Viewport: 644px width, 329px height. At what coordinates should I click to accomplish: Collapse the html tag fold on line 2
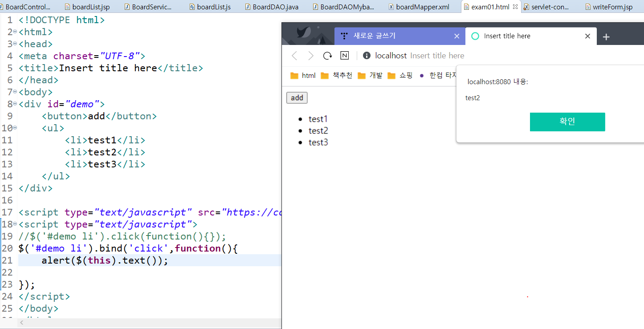pos(15,31)
